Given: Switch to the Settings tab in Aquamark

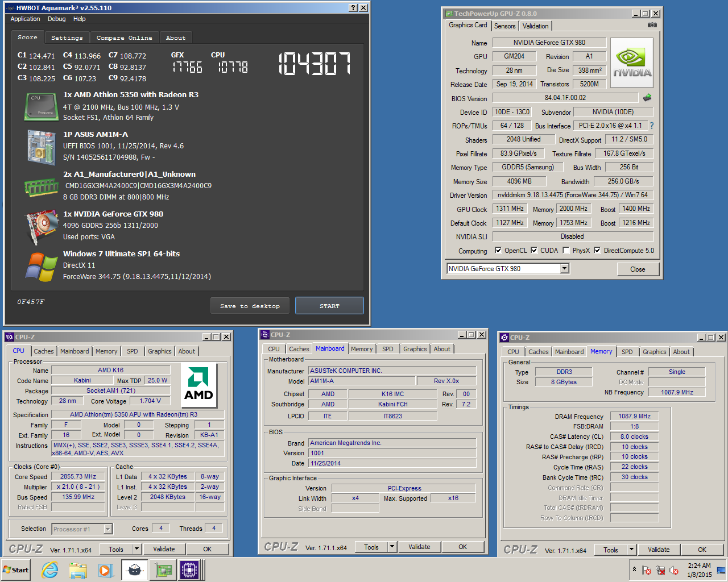Looking at the screenshot, I should [x=67, y=38].
